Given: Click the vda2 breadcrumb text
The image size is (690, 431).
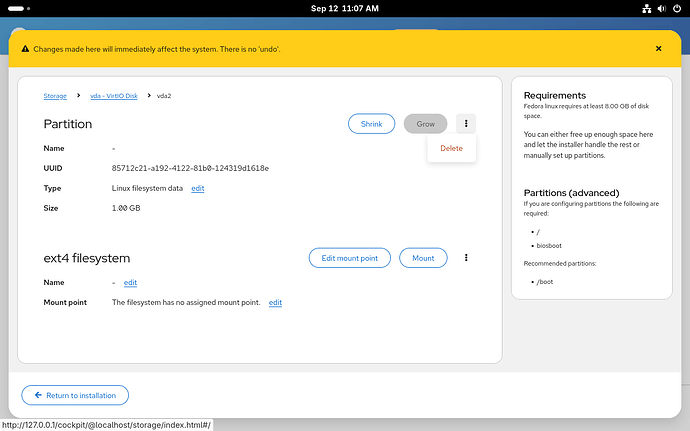Looking at the screenshot, I should tap(164, 96).
